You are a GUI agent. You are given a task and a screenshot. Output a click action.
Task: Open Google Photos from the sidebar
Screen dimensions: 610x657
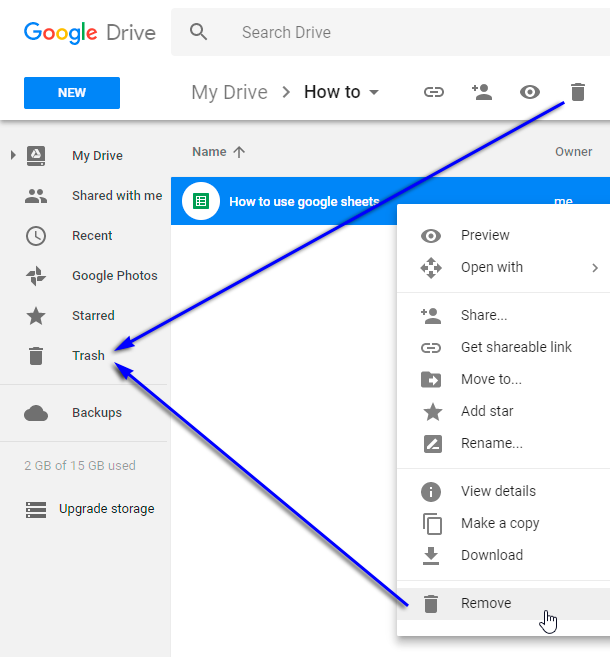114,276
